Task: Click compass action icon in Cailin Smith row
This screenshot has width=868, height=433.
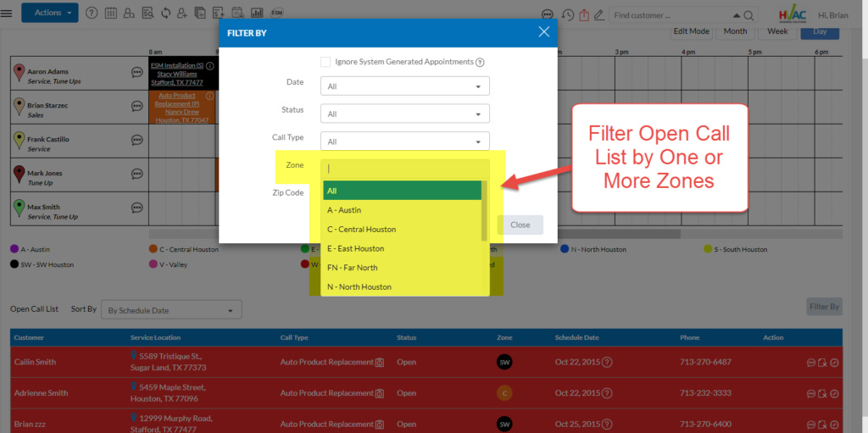Action: (x=834, y=363)
